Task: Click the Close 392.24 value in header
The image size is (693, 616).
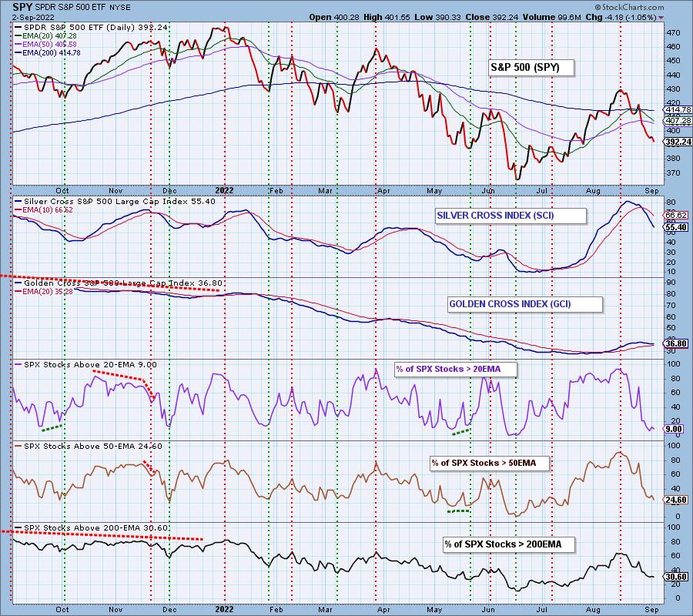Action: [x=491, y=17]
